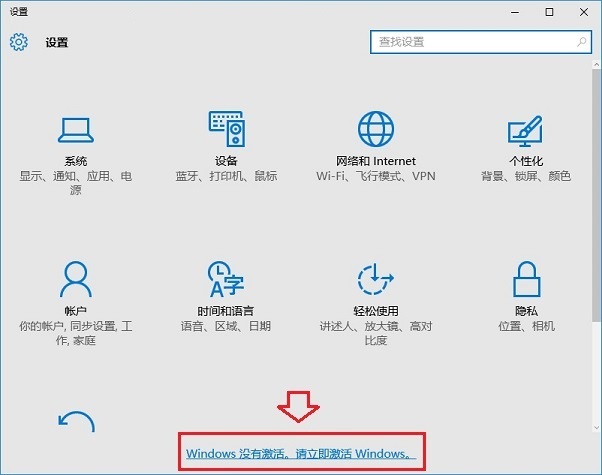The width and height of the screenshot is (602, 475).
Task: Maximize the 设置 window
Action: [x=549, y=12]
